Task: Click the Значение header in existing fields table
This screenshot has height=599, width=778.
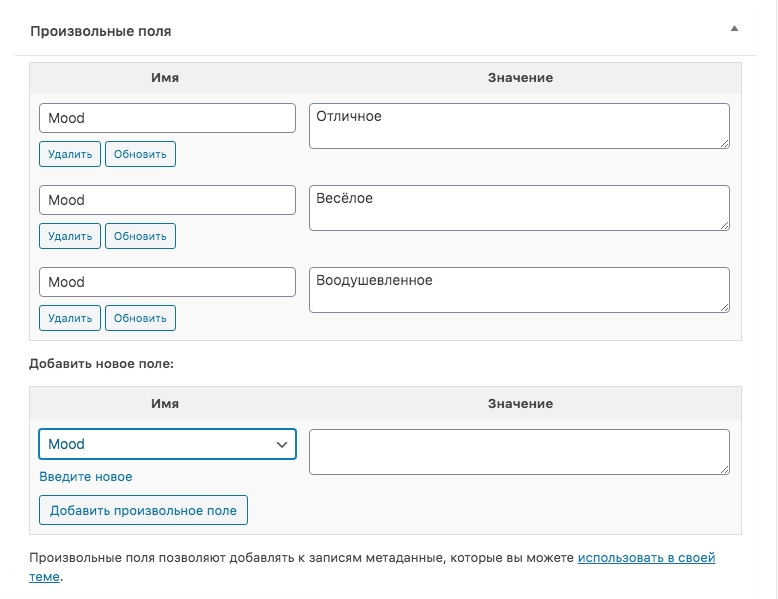Action: click(520, 77)
